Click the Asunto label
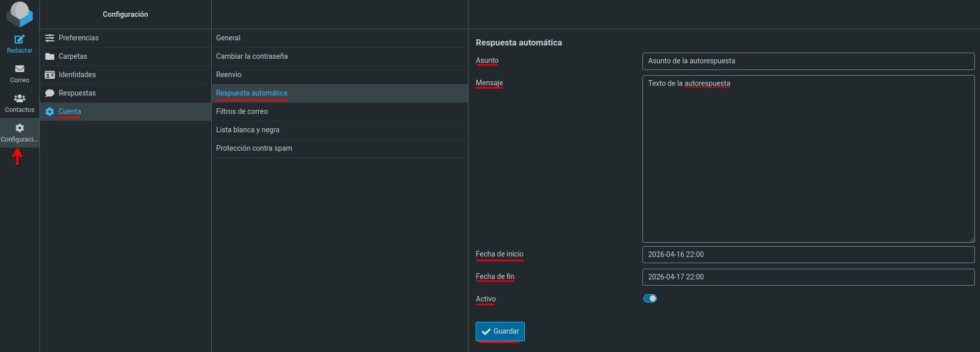This screenshot has height=352, width=980. point(487,60)
